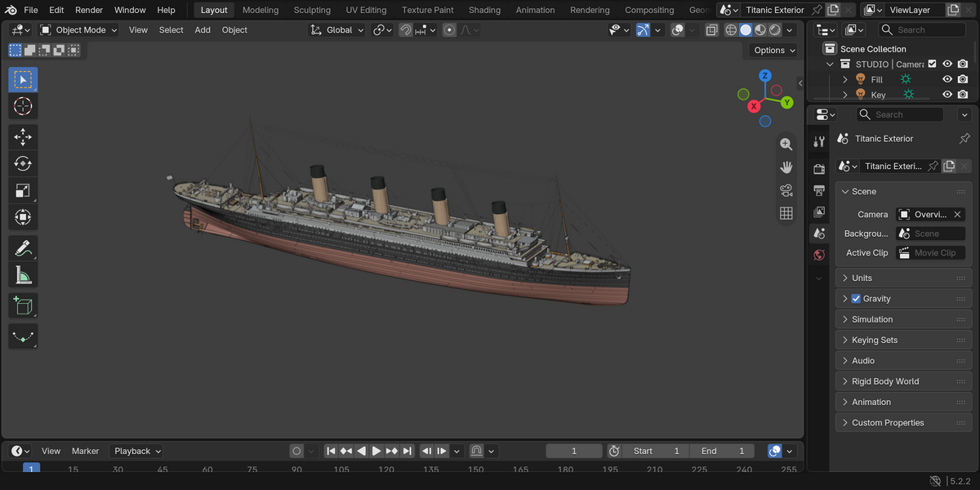Toggle auto keying record button
This screenshot has width=980, height=490.
[x=297, y=451]
